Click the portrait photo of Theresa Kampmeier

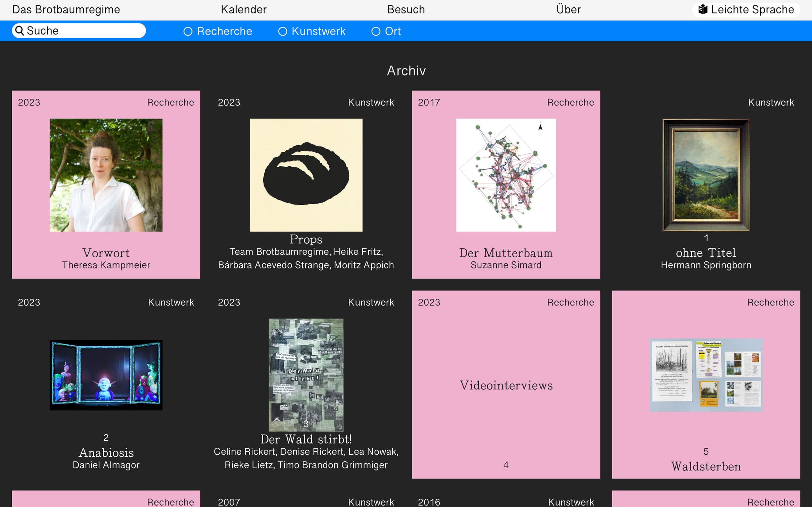pyautogui.click(x=106, y=175)
